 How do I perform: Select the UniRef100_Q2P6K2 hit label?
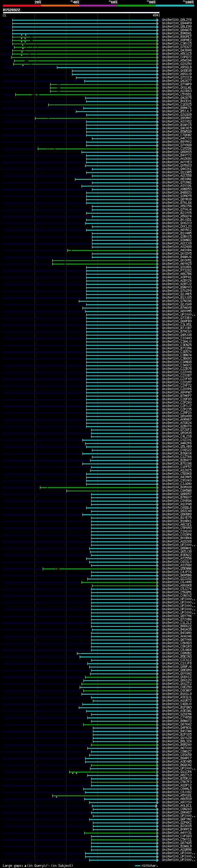click(x=177, y=822)
